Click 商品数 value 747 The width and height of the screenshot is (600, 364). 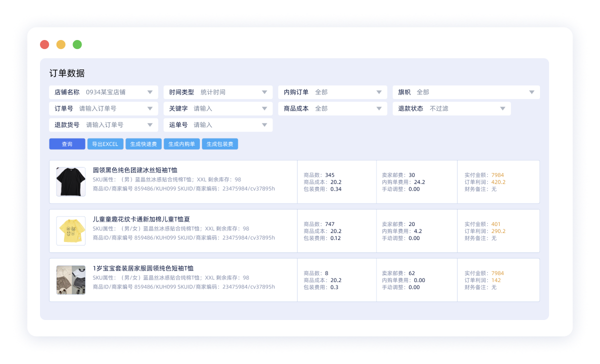click(x=330, y=224)
